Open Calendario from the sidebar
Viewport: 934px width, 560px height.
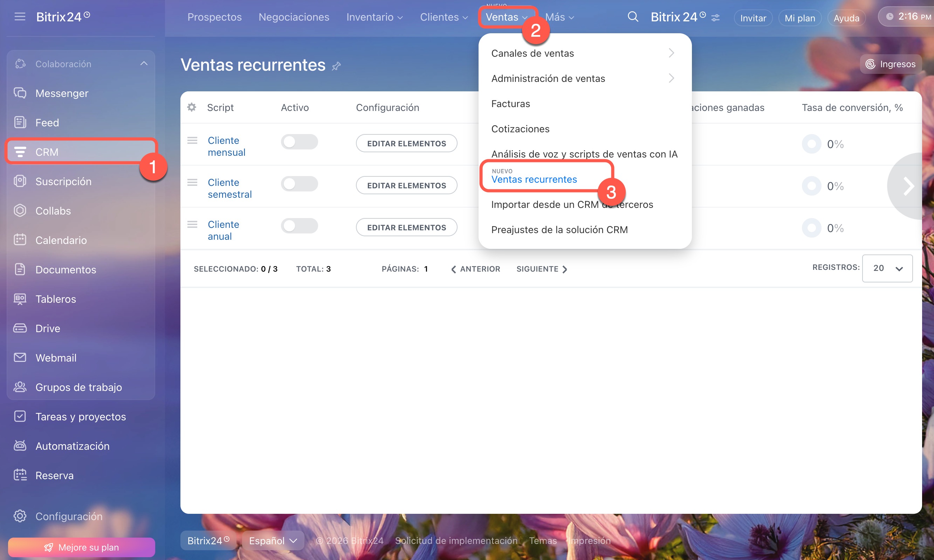tap(61, 240)
